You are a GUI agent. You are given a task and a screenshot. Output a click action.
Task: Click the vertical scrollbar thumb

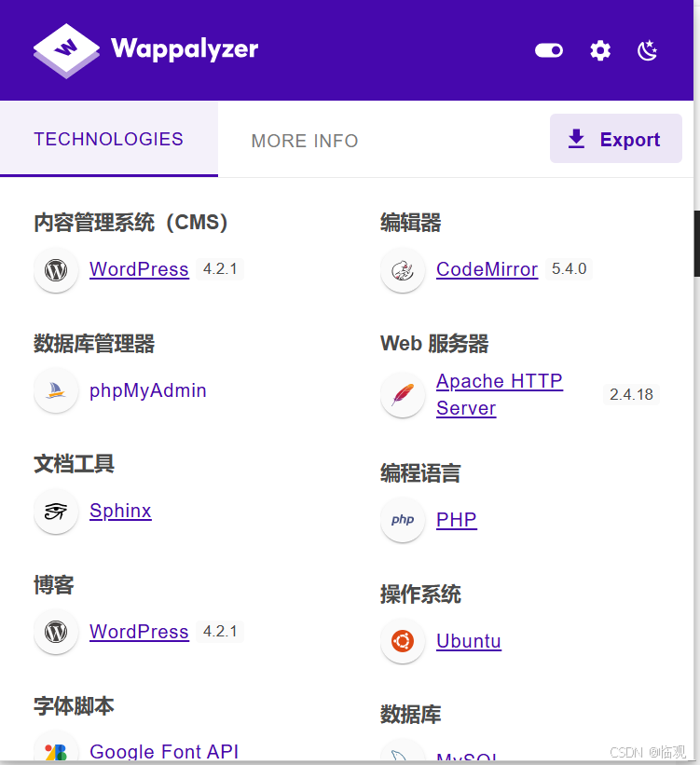697,243
